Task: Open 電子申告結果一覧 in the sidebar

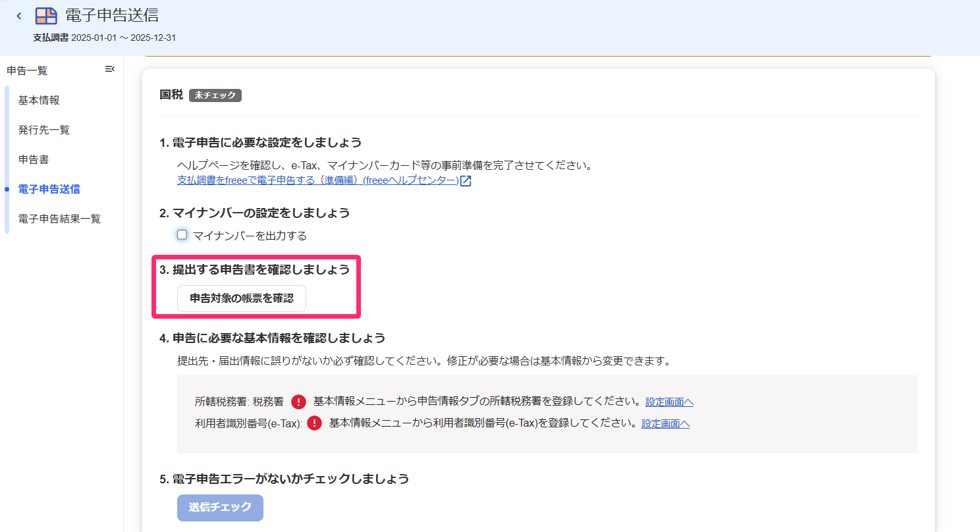Action: (59, 219)
